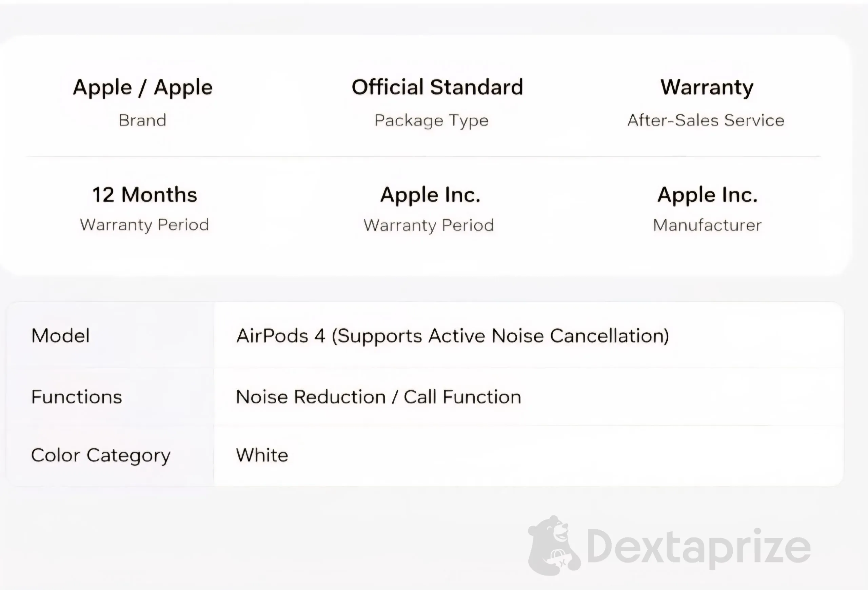Click the Warranty Period label under "12 Months"
The image size is (868, 590).
pyautogui.click(x=144, y=225)
